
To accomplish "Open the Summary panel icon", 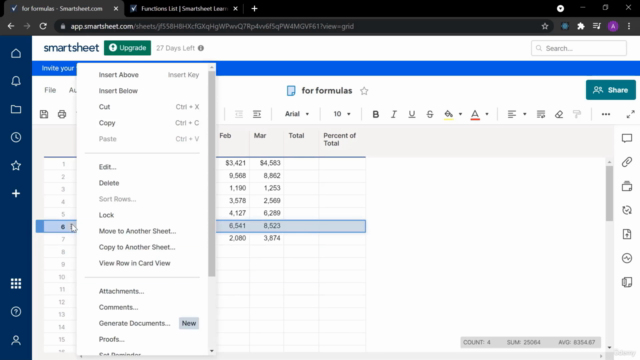I will pos(627,282).
